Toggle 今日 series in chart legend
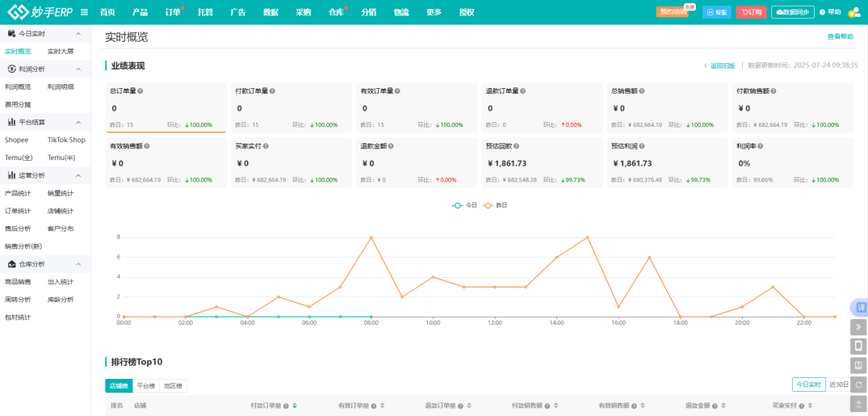The height and width of the screenshot is (416, 868). (464, 205)
